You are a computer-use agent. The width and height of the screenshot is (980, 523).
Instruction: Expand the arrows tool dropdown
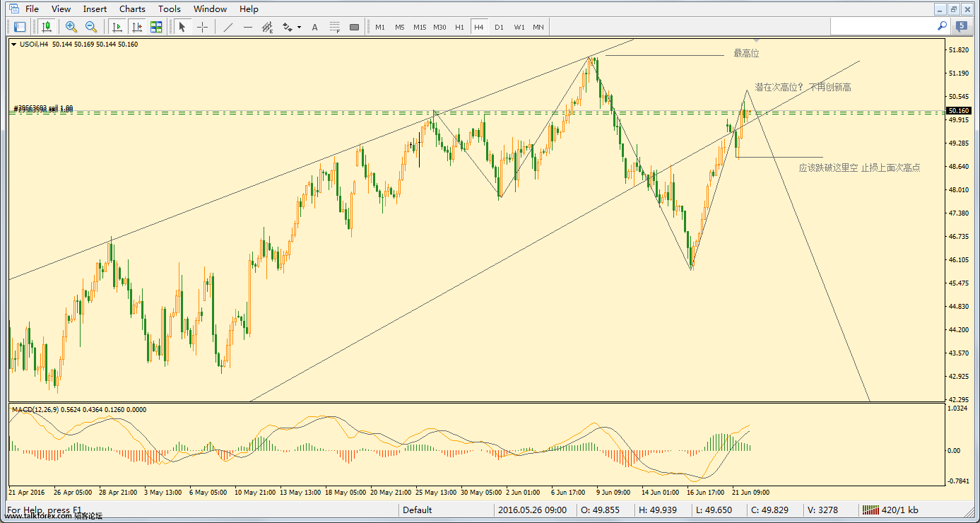pos(299,28)
